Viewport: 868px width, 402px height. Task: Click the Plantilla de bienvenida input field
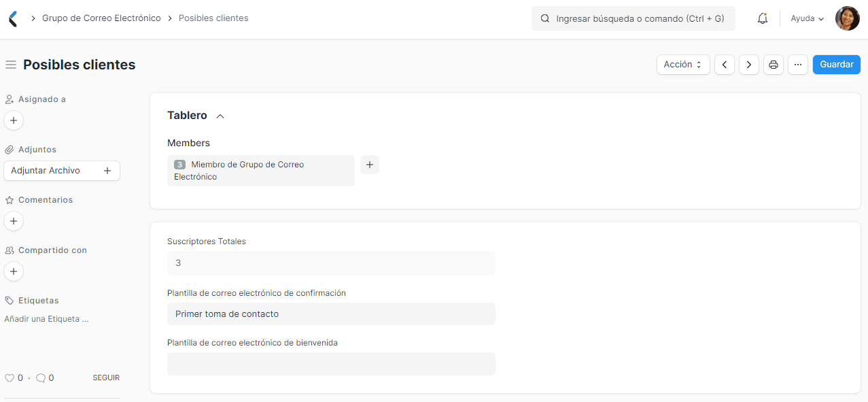click(x=331, y=363)
